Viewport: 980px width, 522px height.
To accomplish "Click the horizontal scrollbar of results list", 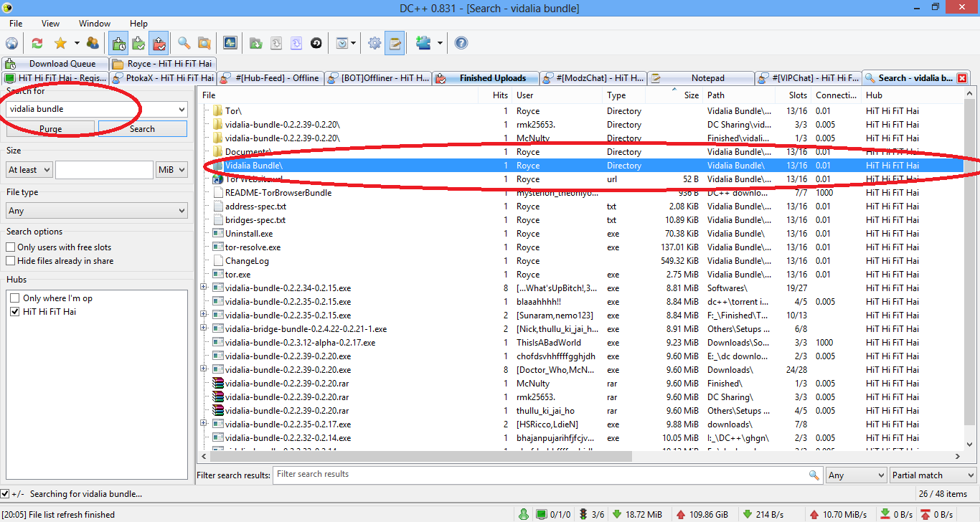I will pyautogui.click(x=420, y=456).
